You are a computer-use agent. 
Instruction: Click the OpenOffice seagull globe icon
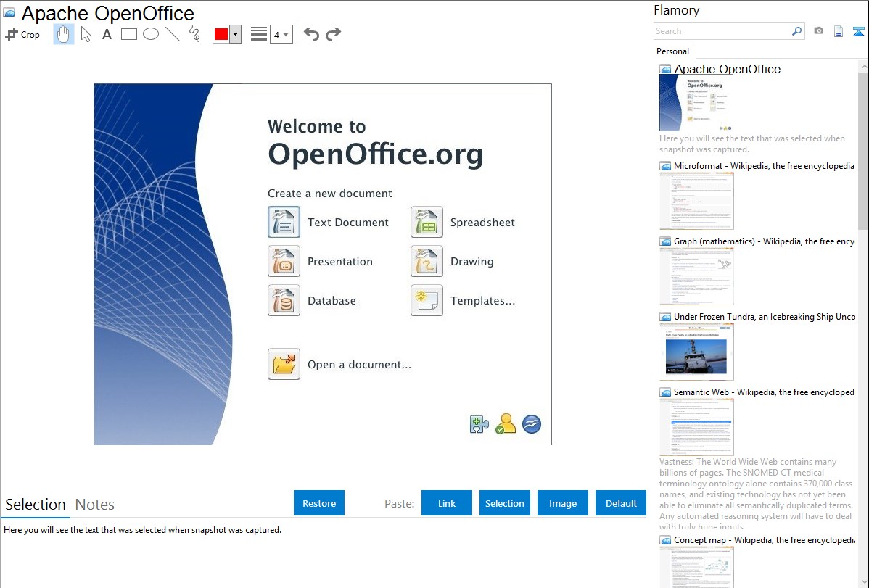pyautogui.click(x=532, y=425)
